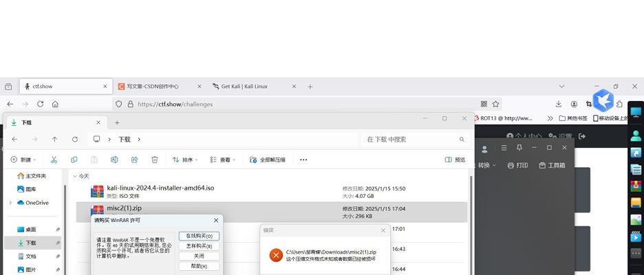
Task: Switch to the 写文章-CSDN创作中心 browser tab
Action: 160,87
